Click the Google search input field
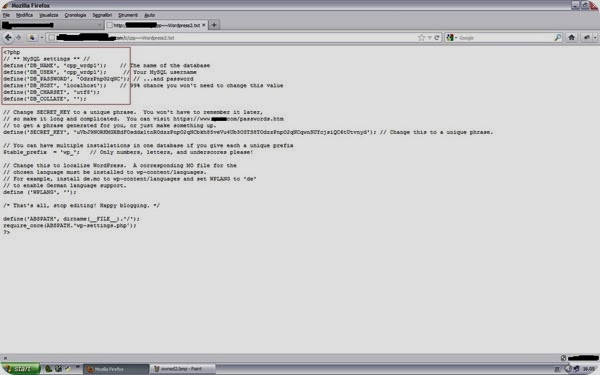600x375 pixels. 505,38
